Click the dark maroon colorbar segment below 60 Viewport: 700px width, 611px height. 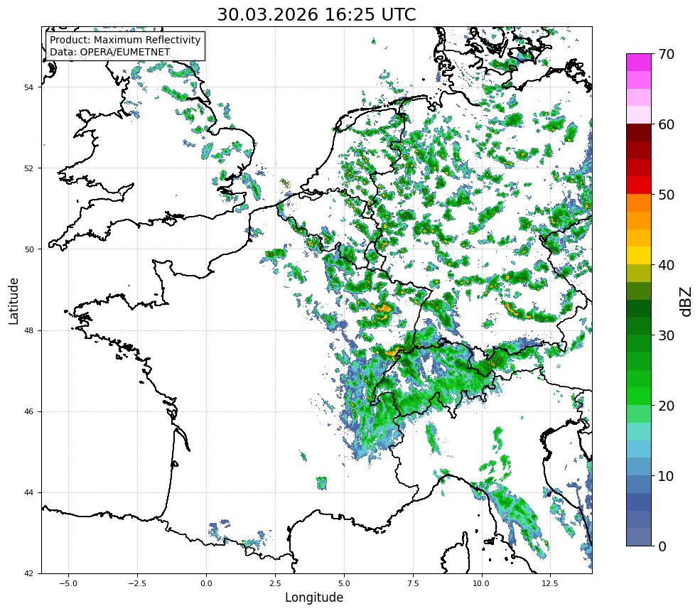point(639,133)
